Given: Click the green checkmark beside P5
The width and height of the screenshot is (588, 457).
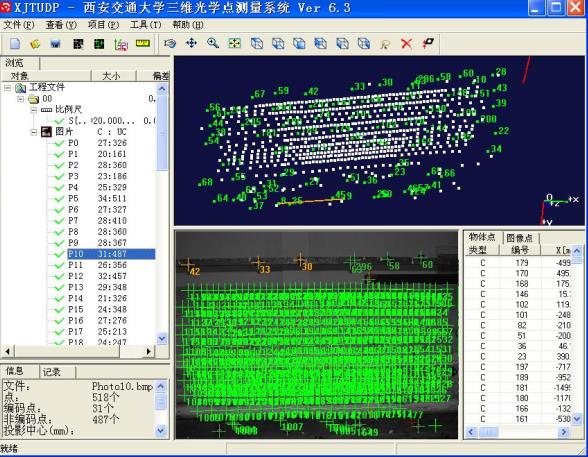Looking at the screenshot, I should (x=59, y=199).
